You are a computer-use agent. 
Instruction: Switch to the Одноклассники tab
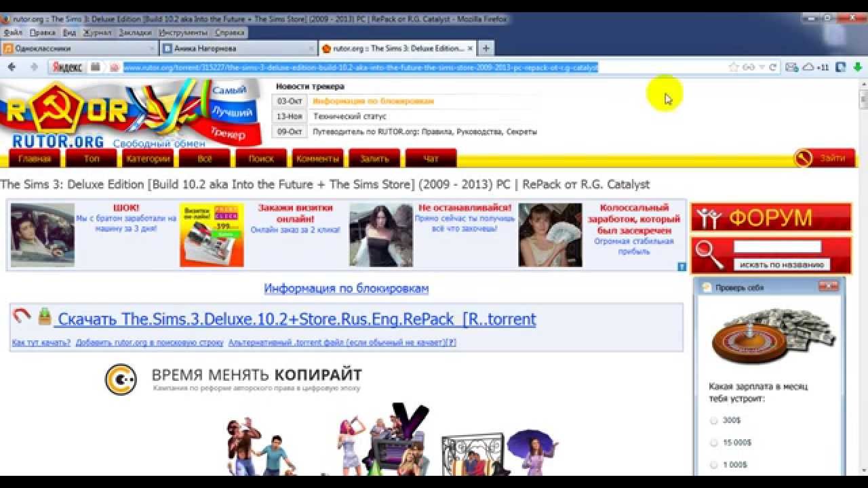coord(79,49)
